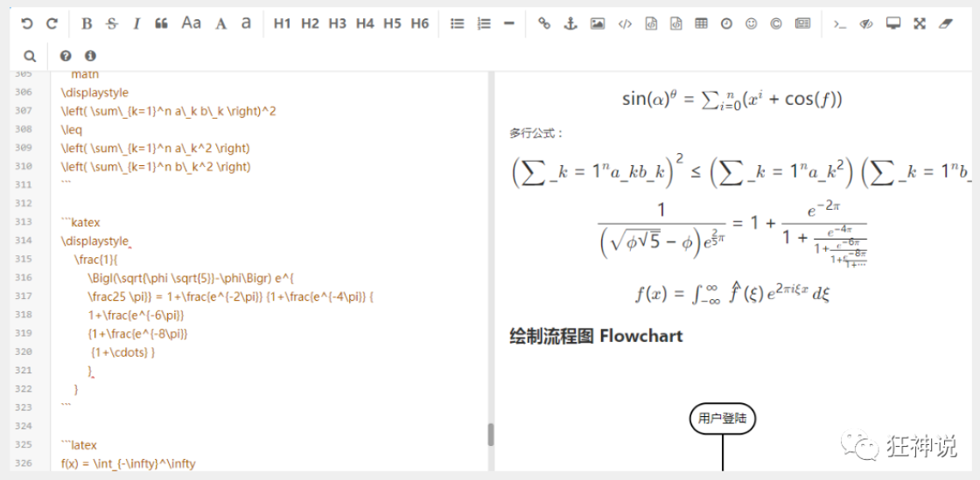Click the \frac{1}{ code line
The image size is (980, 480).
click(96, 259)
